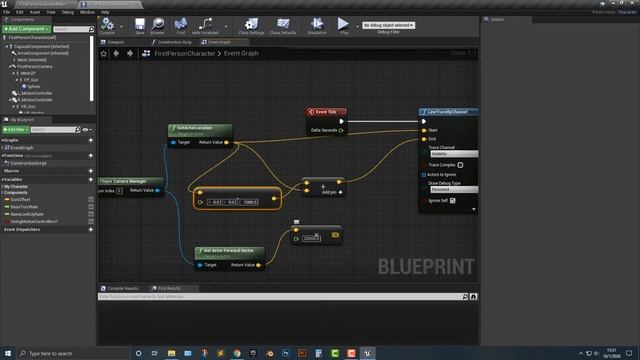Click plus icon next to Variables section
The height and width of the screenshot is (360, 640).
91,180
